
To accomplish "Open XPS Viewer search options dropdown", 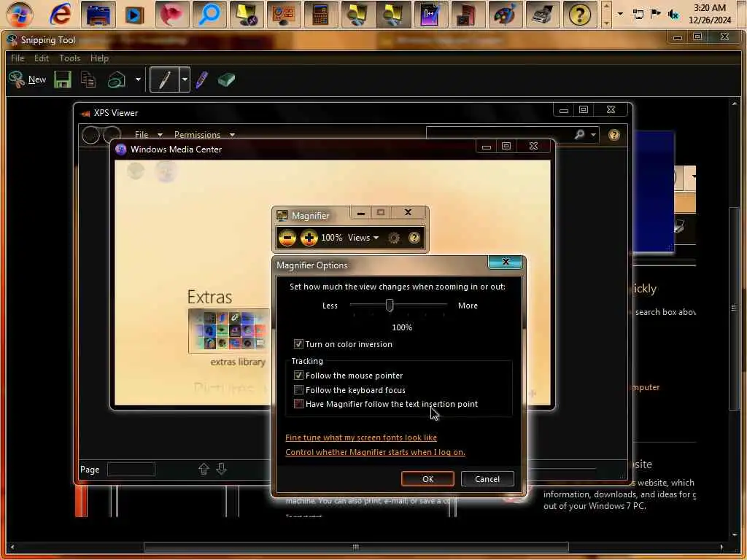I will click(x=593, y=135).
